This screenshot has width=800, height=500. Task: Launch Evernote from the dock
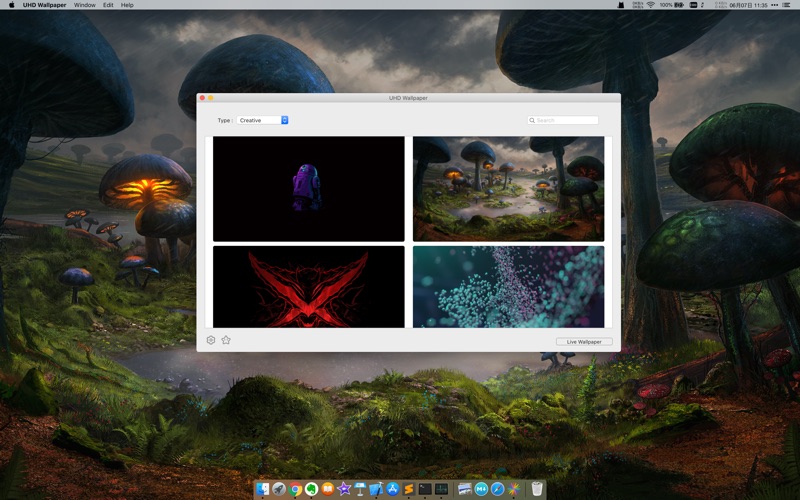pyautogui.click(x=312, y=489)
